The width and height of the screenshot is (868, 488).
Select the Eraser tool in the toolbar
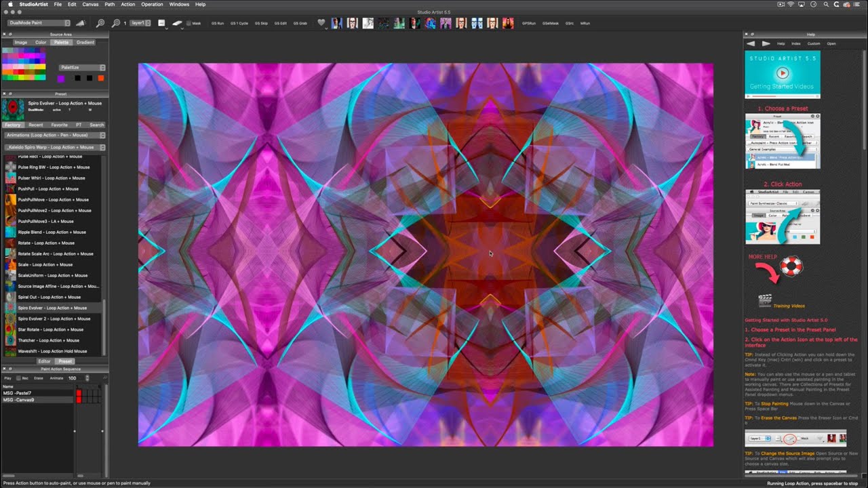coord(176,23)
